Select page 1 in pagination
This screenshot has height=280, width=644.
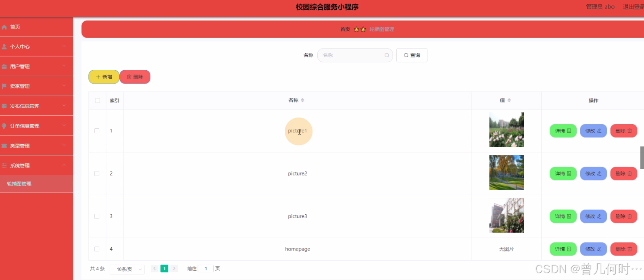(x=164, y=268)
